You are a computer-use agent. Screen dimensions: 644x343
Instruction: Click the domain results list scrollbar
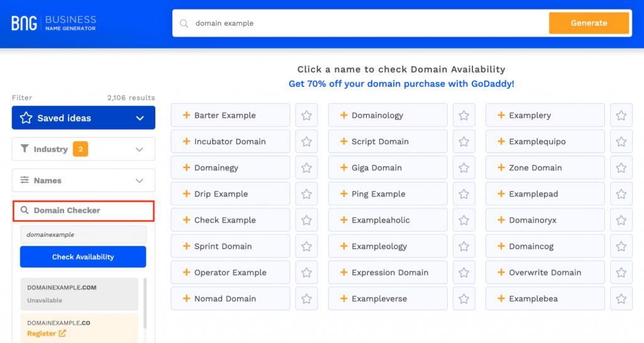[x=145, y=303]
